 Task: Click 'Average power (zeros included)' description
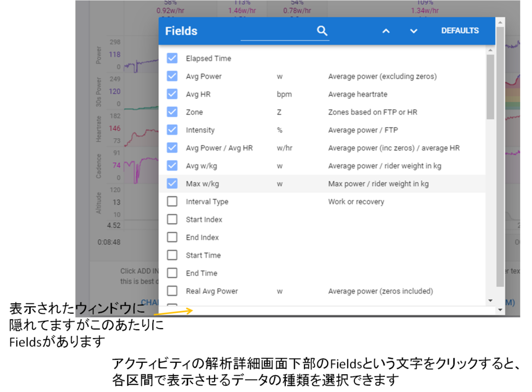coord(380,291)
